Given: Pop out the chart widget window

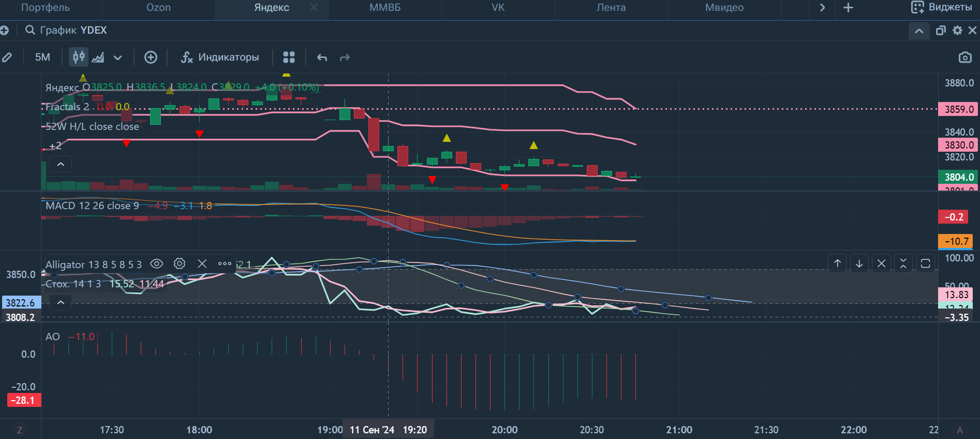Looking at the screenshot, I should [x=941, y=31].
